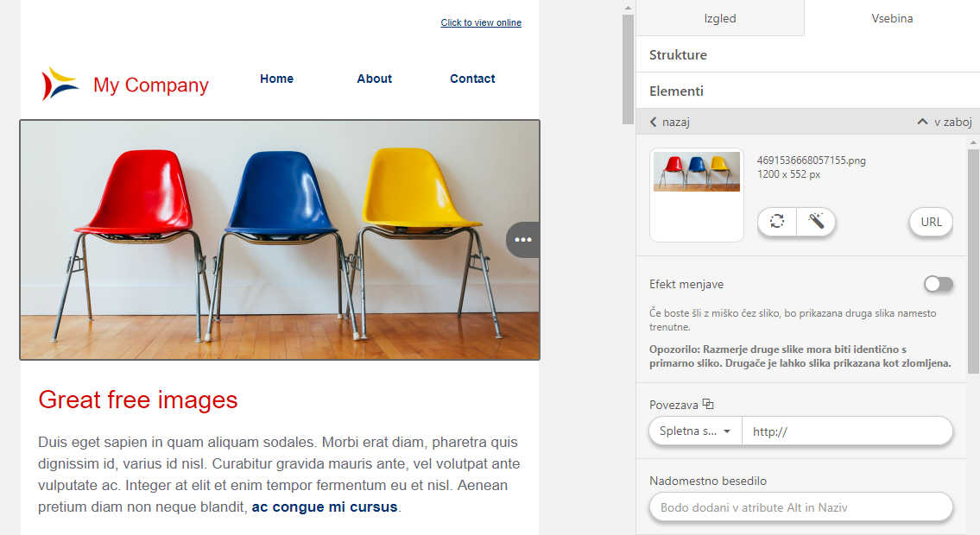Click the Contact navigation link

pos(472,79)
